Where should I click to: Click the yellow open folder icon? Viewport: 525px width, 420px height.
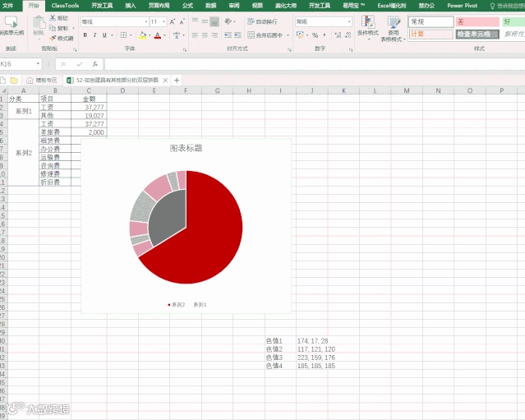pos(14,80)
